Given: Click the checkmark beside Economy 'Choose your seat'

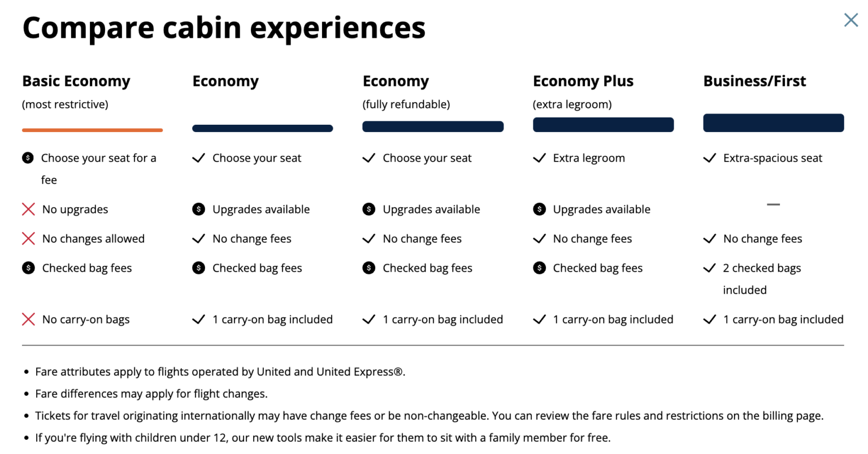Looking at the screenshot, I should [198, 158].
